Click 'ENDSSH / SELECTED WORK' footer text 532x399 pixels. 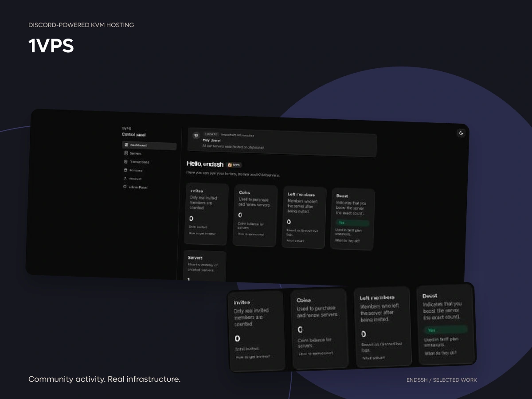(442, 380)
